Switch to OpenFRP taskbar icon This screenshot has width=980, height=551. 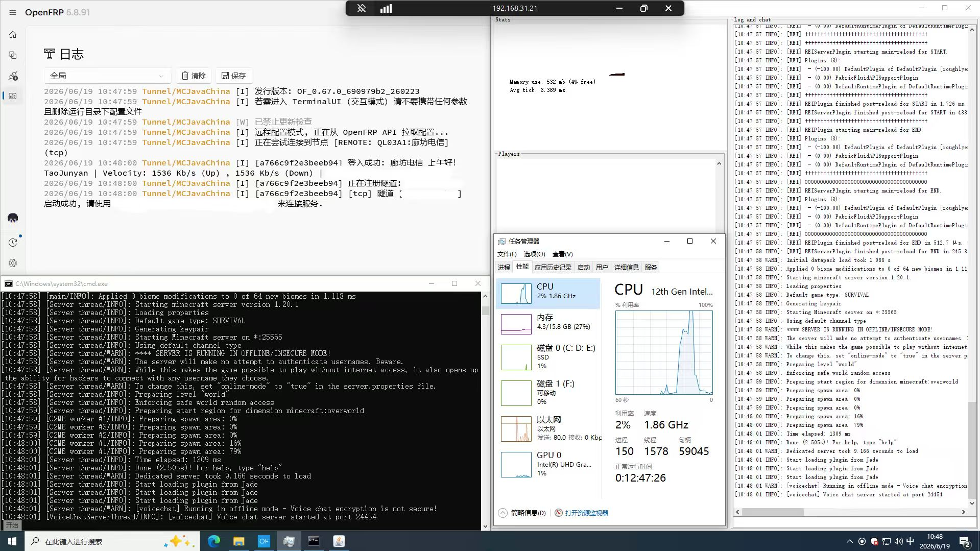[x=264, y=541]
